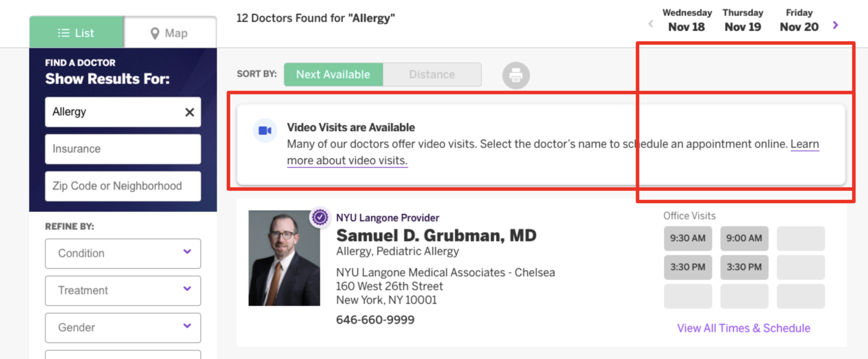Select the List view icon
Viewport: 868px width, 359px height.
[63, 33]
